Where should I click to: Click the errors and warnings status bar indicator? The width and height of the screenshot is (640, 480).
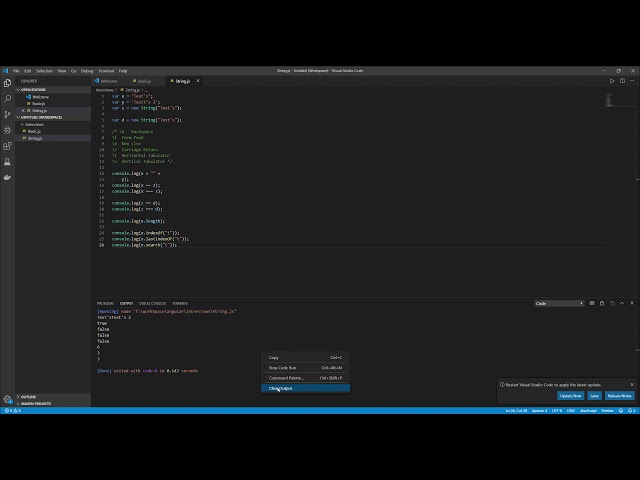pyautogui.click(x=13, y=411)
